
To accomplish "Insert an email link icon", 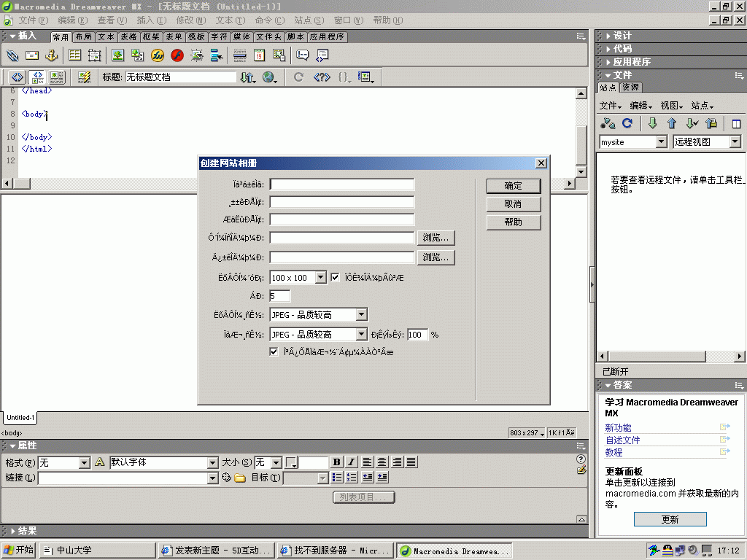I will pos(32,55).
